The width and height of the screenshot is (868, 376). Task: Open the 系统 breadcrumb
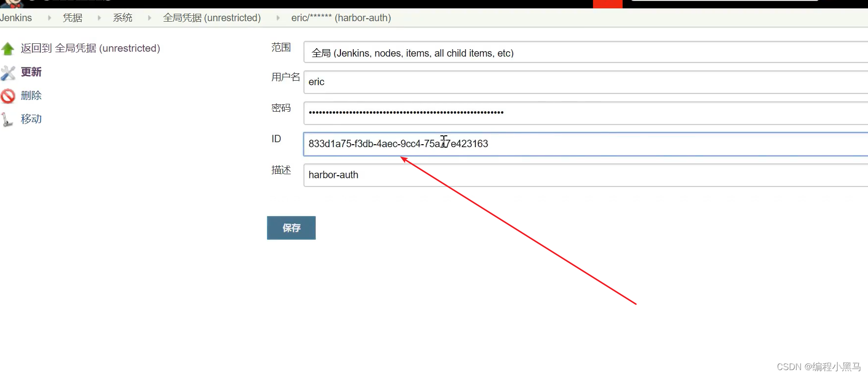(123, 18)
